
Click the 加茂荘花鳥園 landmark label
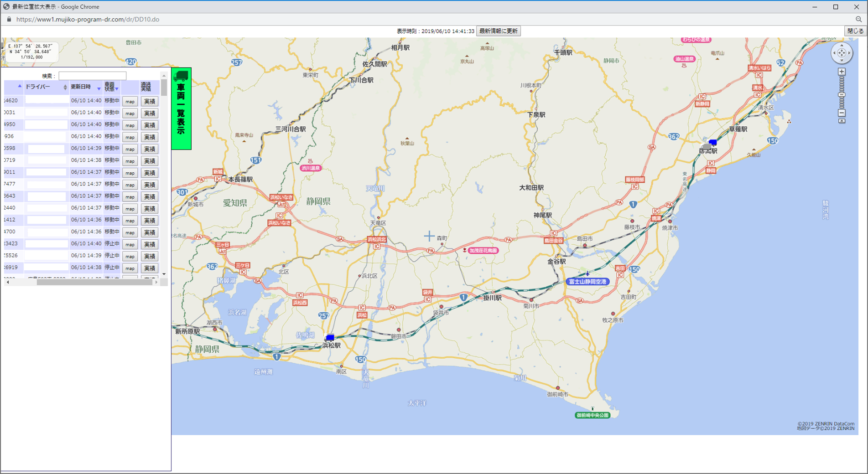click(483, 250)
